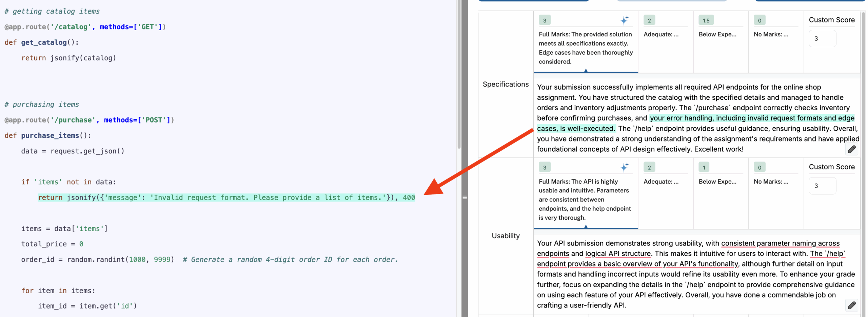Pick the 0 score badge for Usability
The image size is (868, 317).
point(759,167)
